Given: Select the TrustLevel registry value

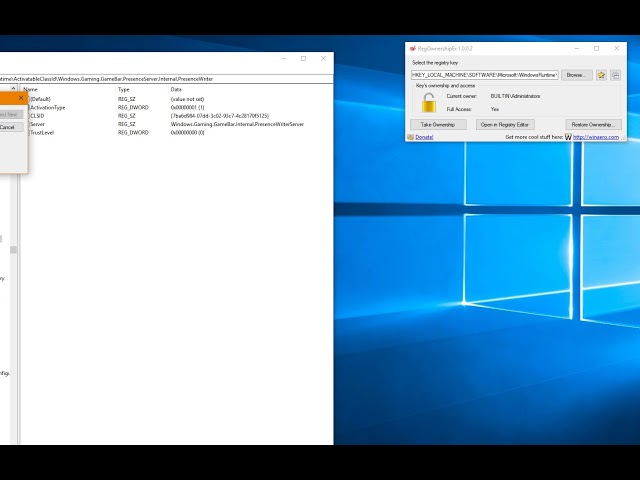Looking at the screenshot, I should [42, 133].
